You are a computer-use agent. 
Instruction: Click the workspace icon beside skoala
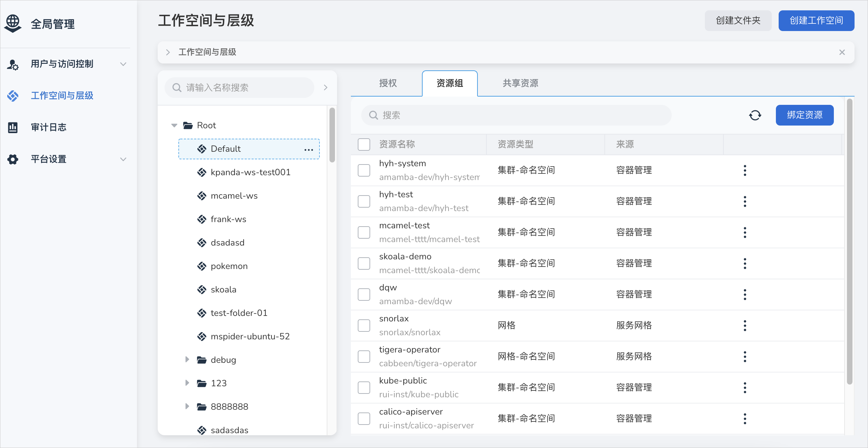tap(201, 290)
